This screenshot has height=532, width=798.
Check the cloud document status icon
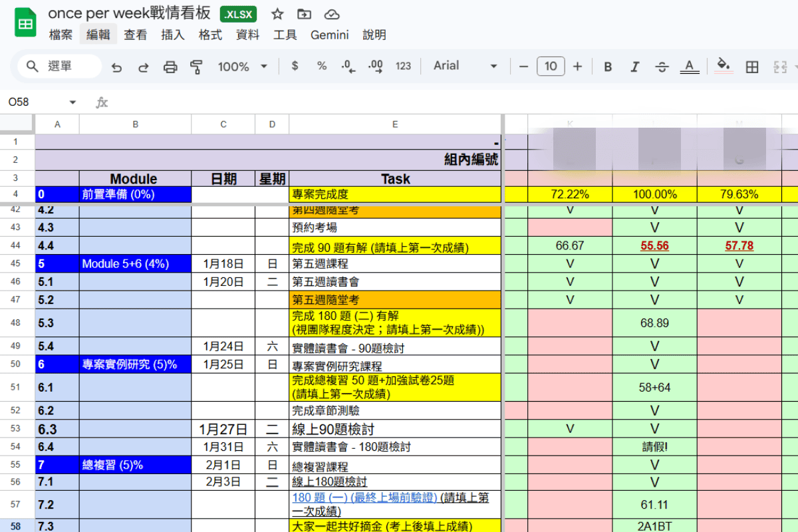(331, 14)
